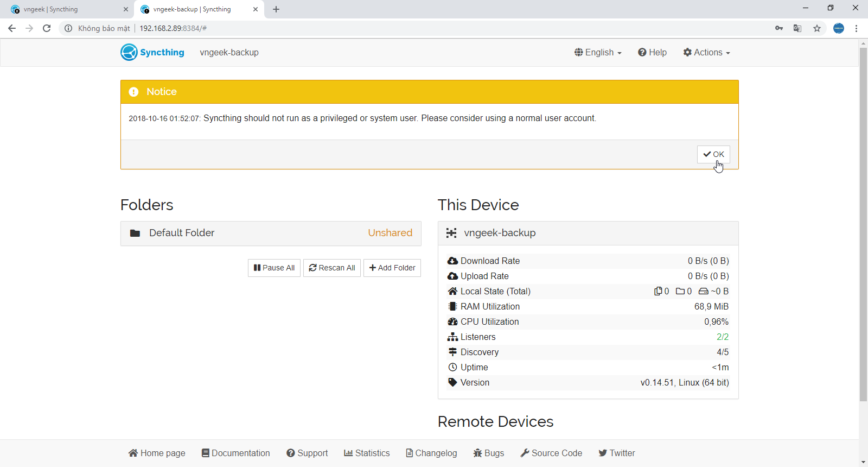Click the Download Rate 0 B/s value
868x467 pixels.
709,261
